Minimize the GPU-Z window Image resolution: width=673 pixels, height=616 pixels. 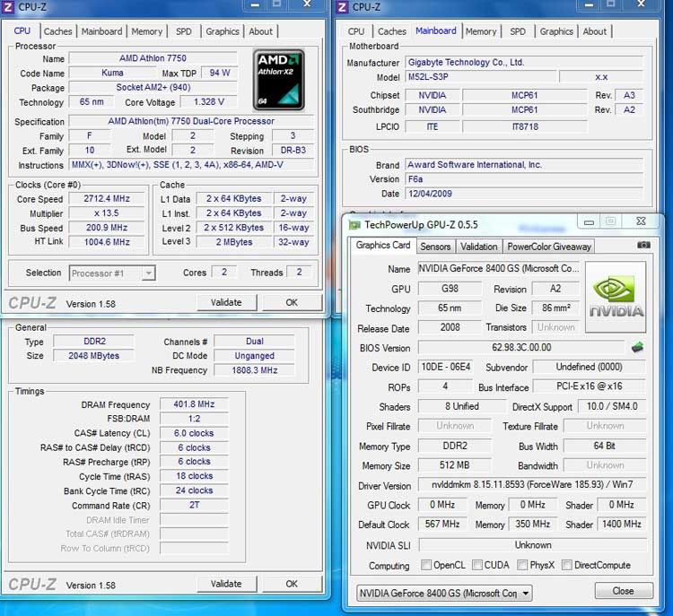click(x=589, y=221)
